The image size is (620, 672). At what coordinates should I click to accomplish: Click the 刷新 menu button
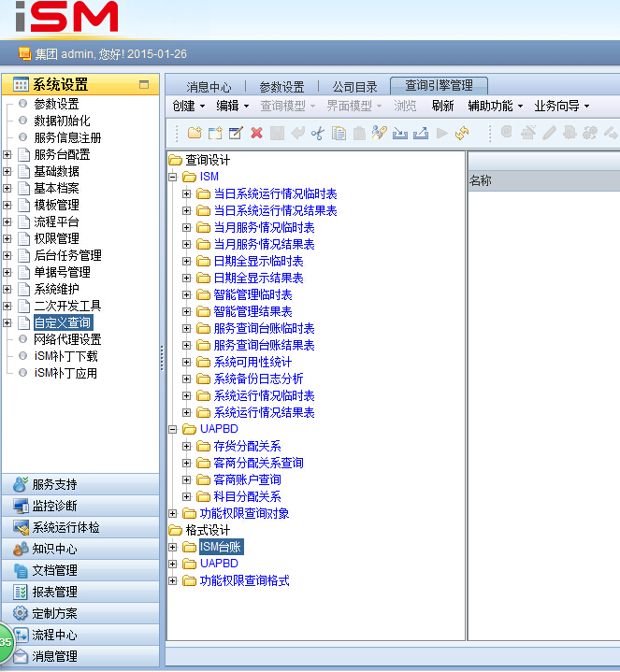click(x=442, y=106)
